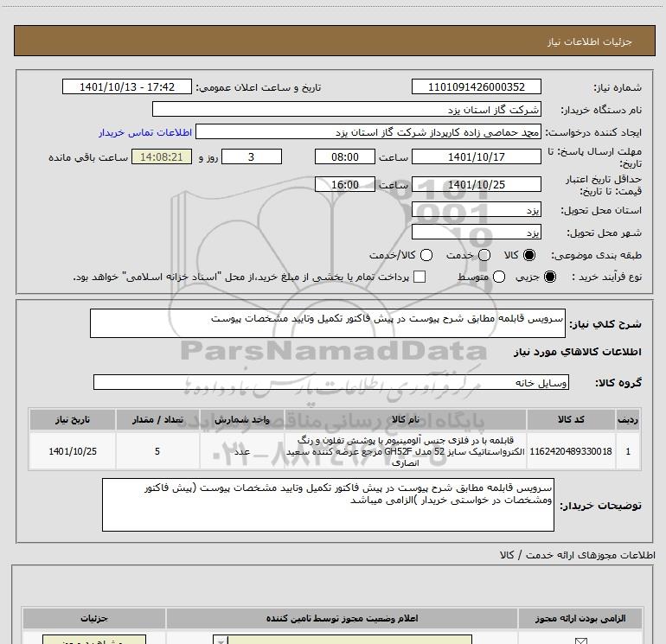This screenshot has height=644, width=666.
Task: Click unit cell عدد in goods table
Action: [242, 451]
